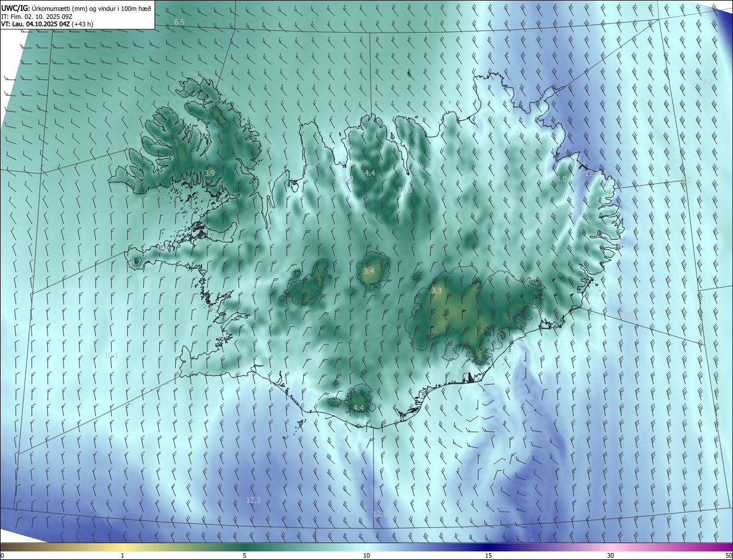Click the 4.4 value on Mýrdalsjökull glacier
733x560 pixels.
pyautogui.click(x=358, y=408)
